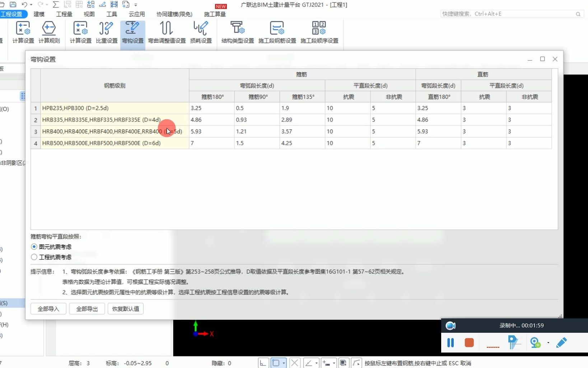Toggle the cross intersection snap icon
This screenshot has width=588, height=368.
pyautogui.click(x=295, y=363)
